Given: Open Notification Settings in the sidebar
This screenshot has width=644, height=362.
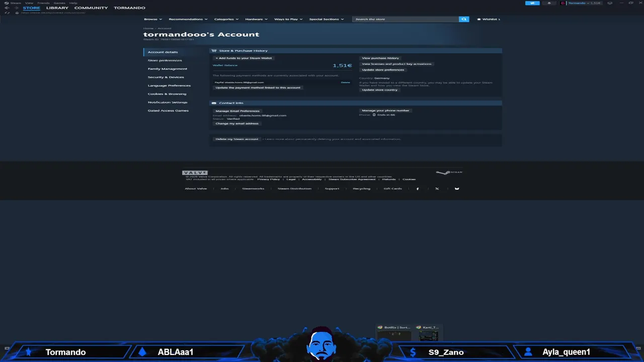Looking at the screenshot, I should click(168, 102).
